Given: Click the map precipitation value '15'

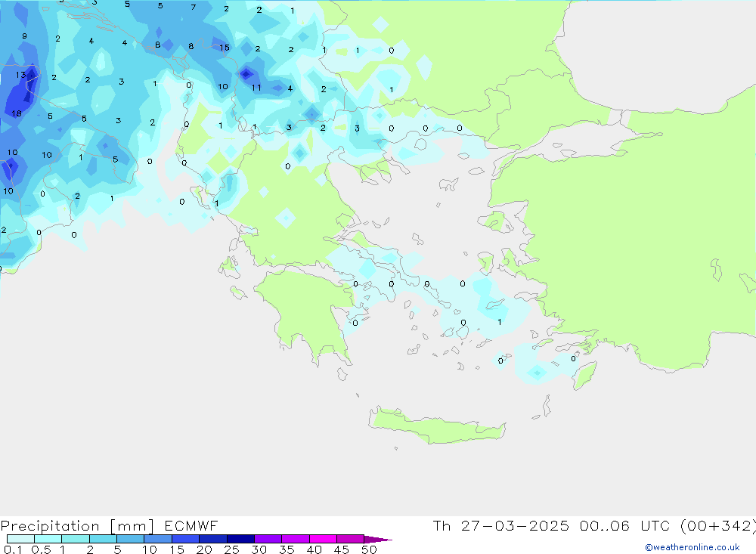Looking at the screenshot, I should click(225, 48).
